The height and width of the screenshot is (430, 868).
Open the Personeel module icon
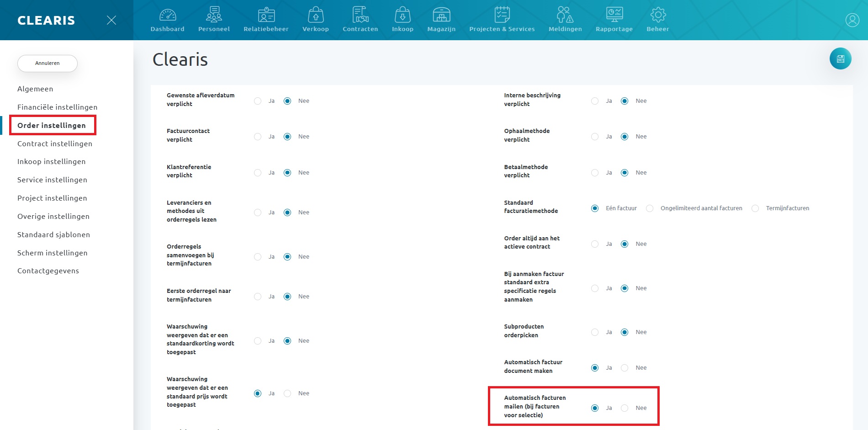pos(214,15)
